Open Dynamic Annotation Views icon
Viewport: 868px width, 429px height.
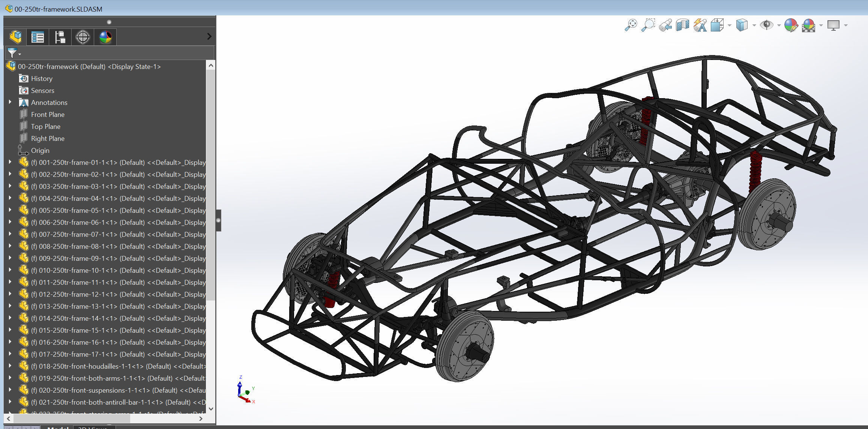pos(700,25)
